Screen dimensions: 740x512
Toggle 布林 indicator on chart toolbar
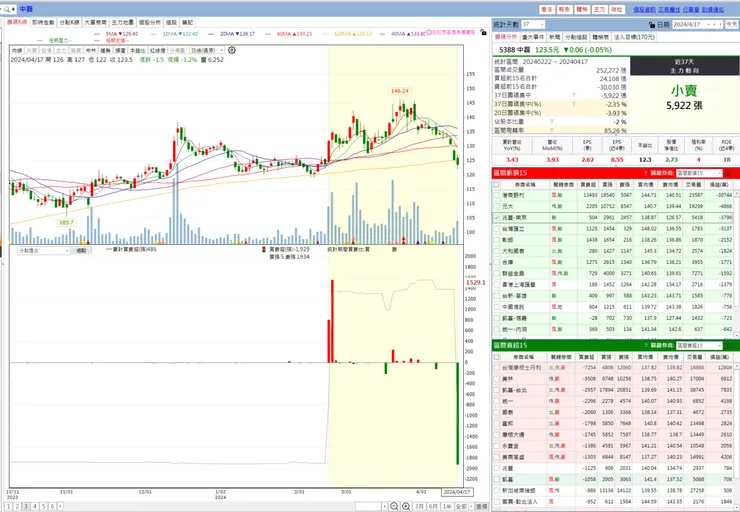(91, 50)
